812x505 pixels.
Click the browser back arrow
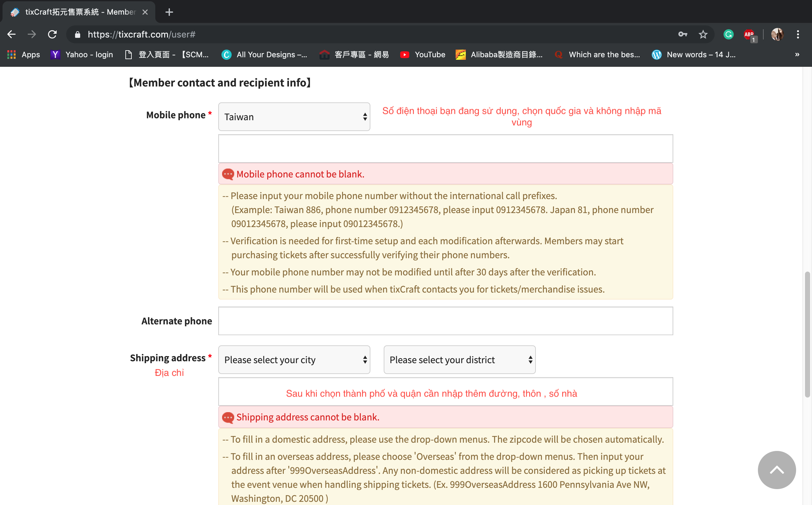click(12, 34)
